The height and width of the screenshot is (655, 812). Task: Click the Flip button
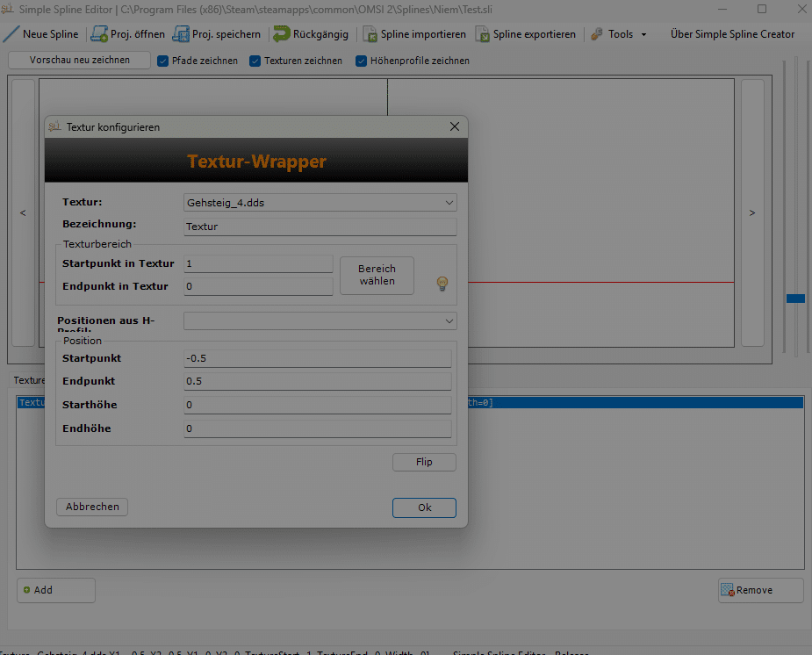pyautogui.click(x=424, y=462)
